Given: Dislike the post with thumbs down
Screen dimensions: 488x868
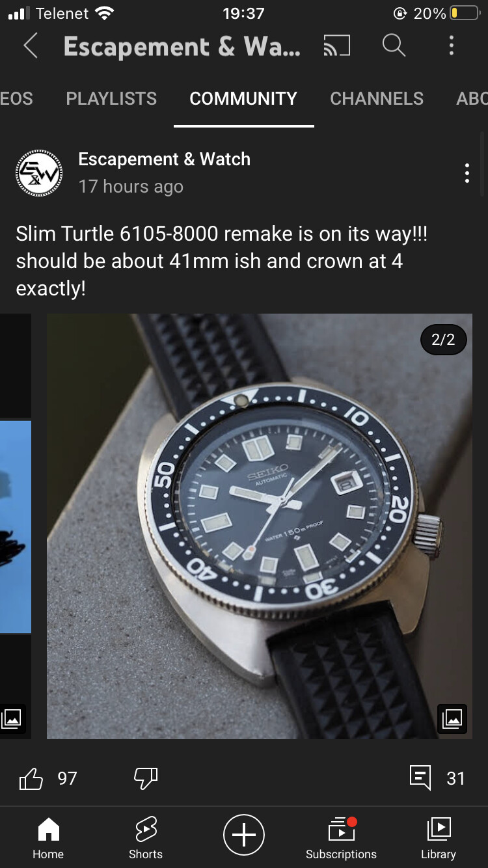Looking at the screenshot, I should click(x=146, y=778).
